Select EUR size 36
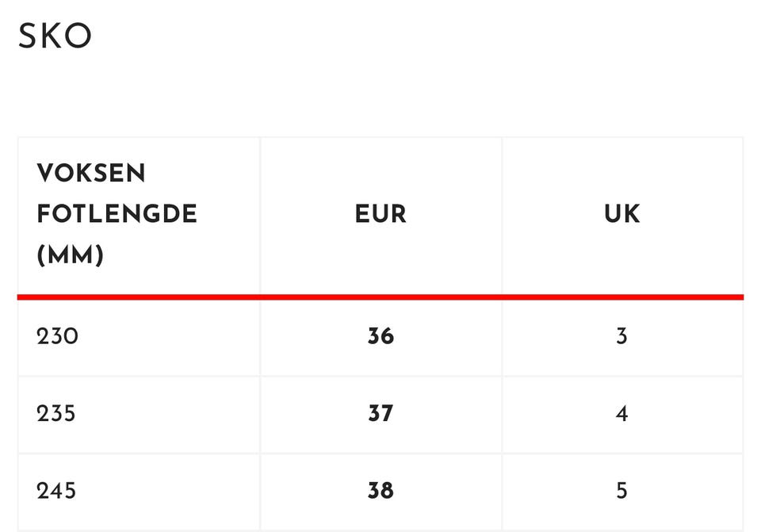This screenshot has height=532, width=761. point(380,336)
